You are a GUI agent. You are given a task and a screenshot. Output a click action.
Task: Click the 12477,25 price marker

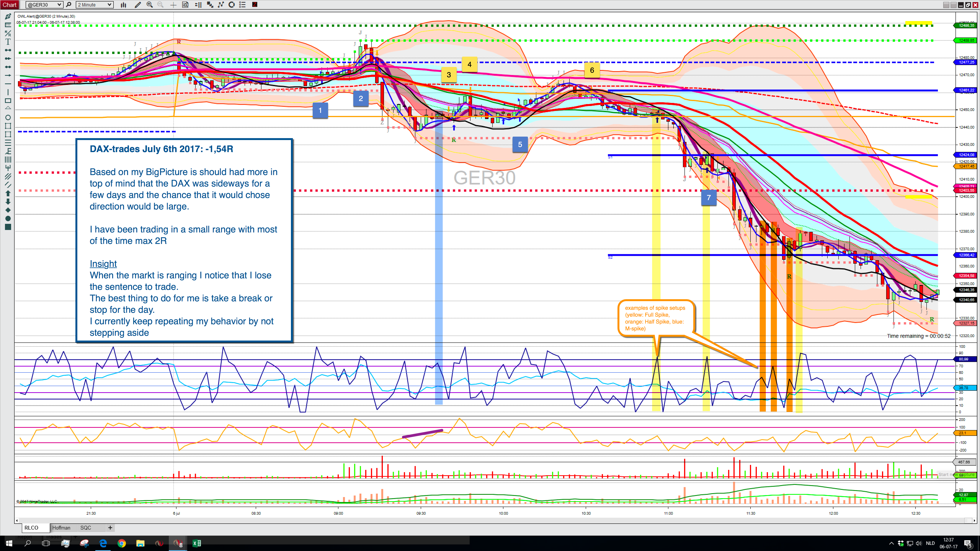(966, 62)
